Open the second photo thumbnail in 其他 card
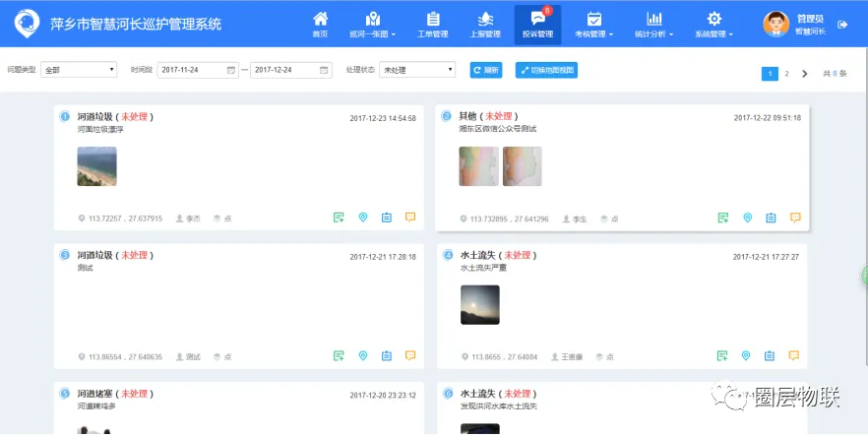Image resolution: width=868 pixels, height=436 pixels. click(522, 166)
